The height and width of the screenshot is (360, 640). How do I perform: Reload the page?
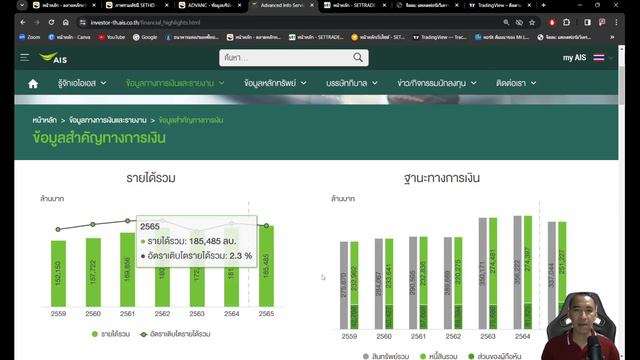(51, 22)
